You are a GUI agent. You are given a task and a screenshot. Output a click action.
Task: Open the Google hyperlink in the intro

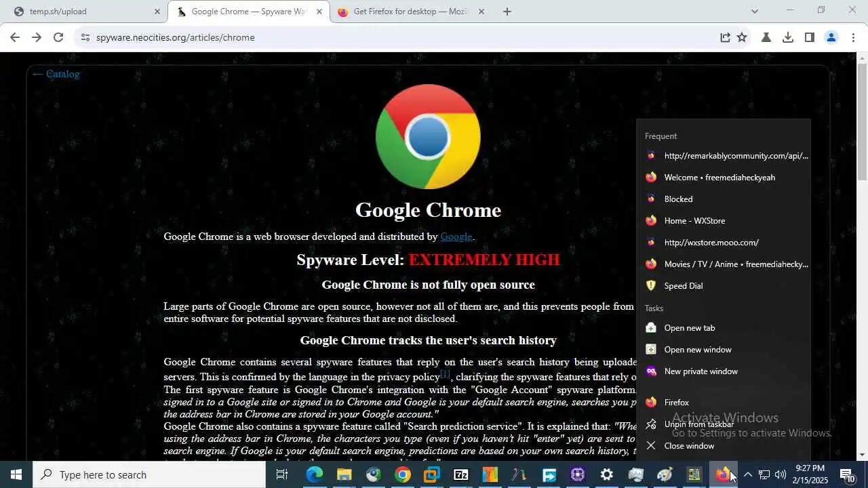[x=456, y=237]
